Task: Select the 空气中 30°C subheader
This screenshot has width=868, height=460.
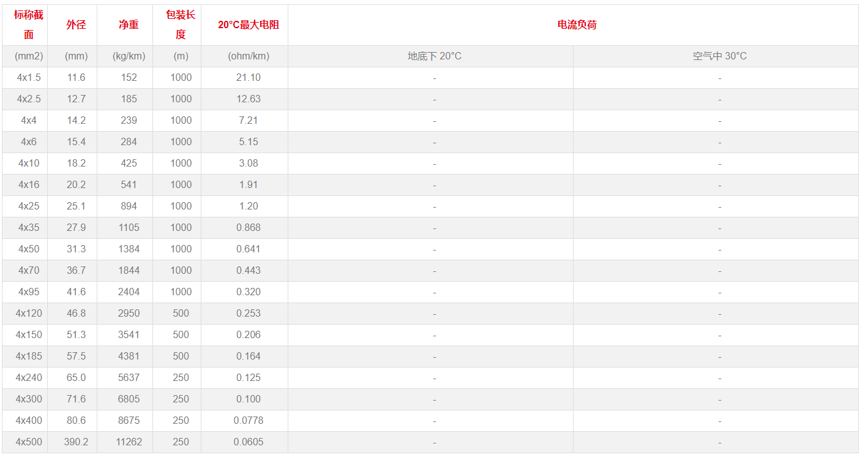Action: point(719,56)
